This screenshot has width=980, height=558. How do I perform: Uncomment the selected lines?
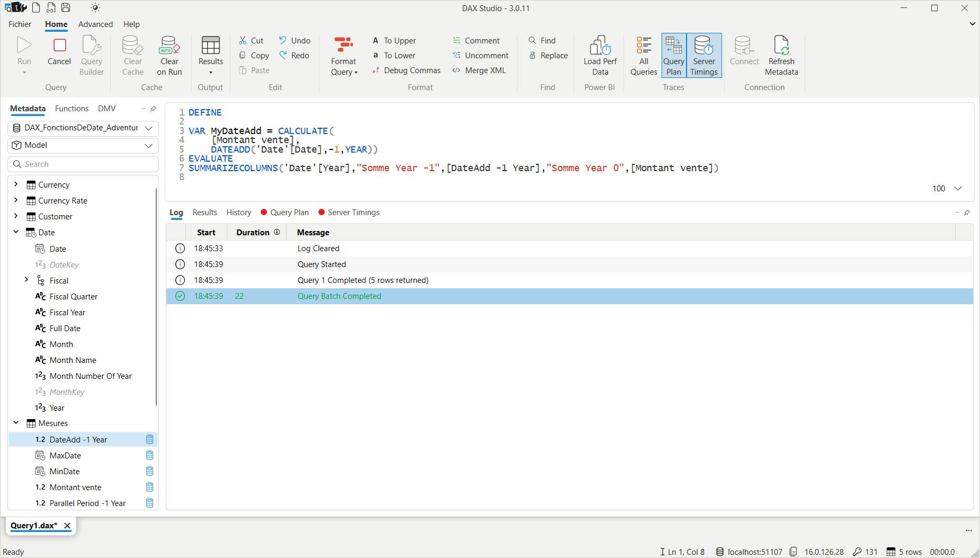pos(480,55)
